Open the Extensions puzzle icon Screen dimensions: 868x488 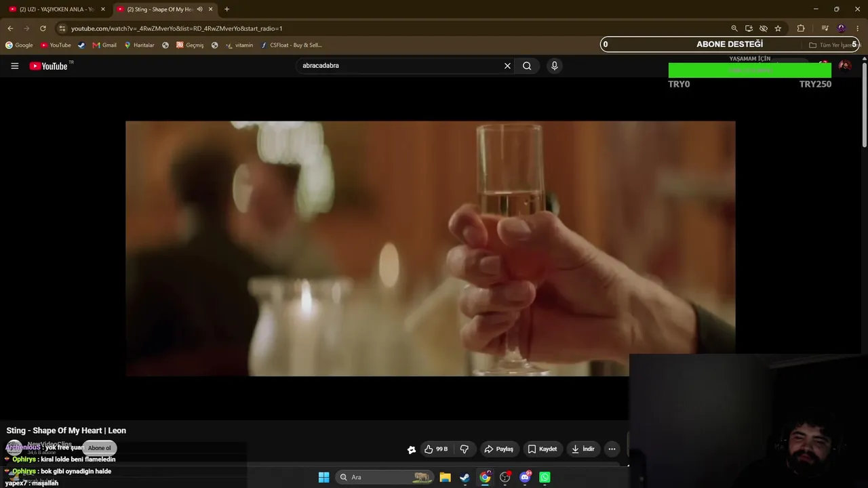point(801,28)
